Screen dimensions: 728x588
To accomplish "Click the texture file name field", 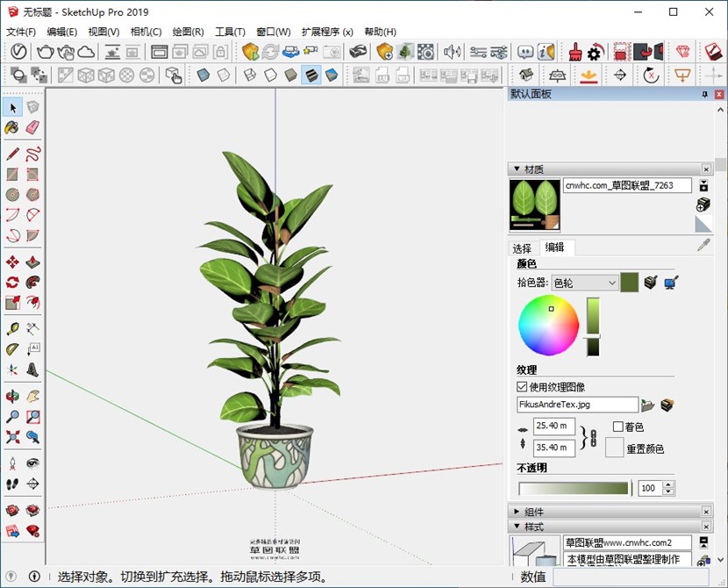I will point(577,405).
